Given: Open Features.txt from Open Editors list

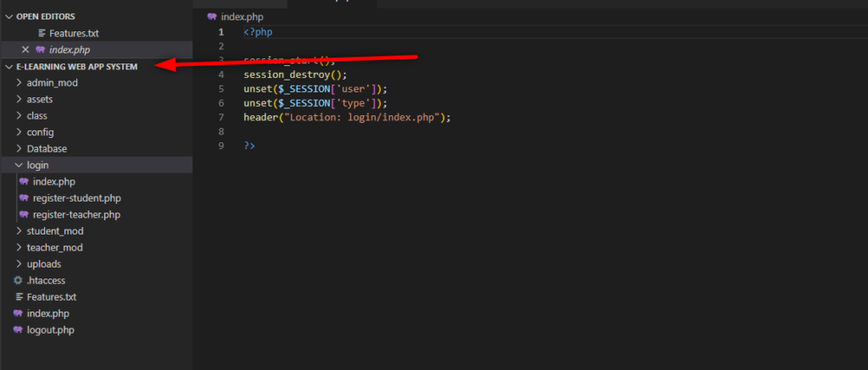Looking at the screenshot, I should point(75,33).
